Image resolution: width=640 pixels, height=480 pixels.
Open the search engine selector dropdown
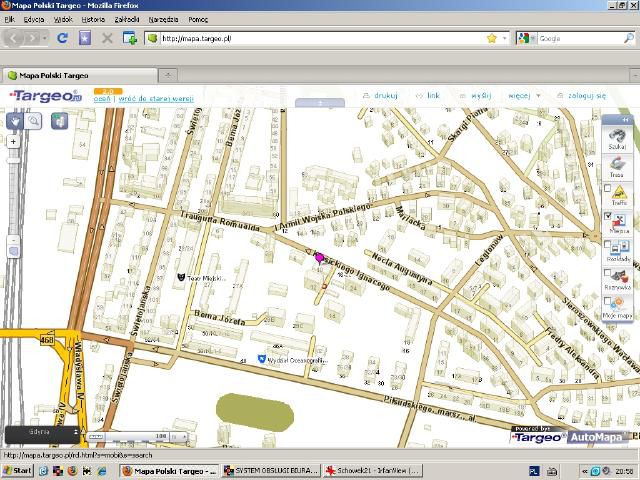tap(526, 38)
